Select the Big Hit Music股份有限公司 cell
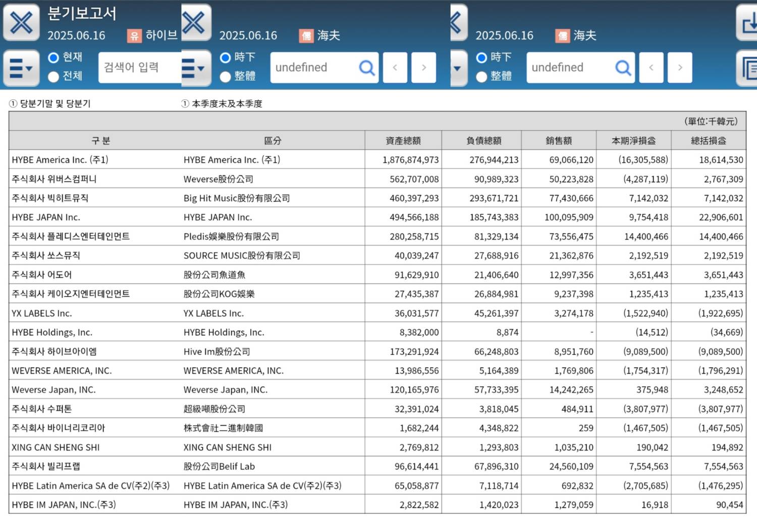This screenshot has width=757, height=532. (x=237, y=198)
